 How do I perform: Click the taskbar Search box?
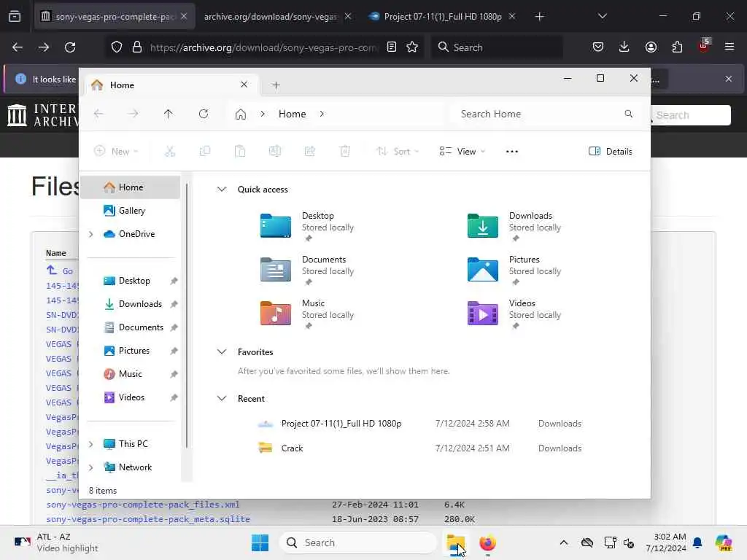coord(358,542)
